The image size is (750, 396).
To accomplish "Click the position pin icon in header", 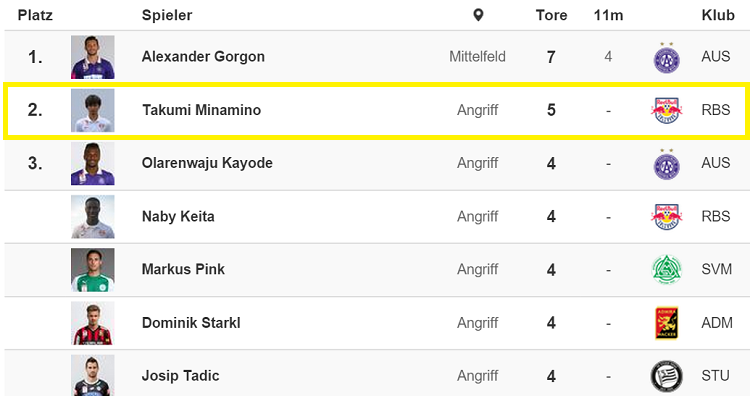I will 478,15.
